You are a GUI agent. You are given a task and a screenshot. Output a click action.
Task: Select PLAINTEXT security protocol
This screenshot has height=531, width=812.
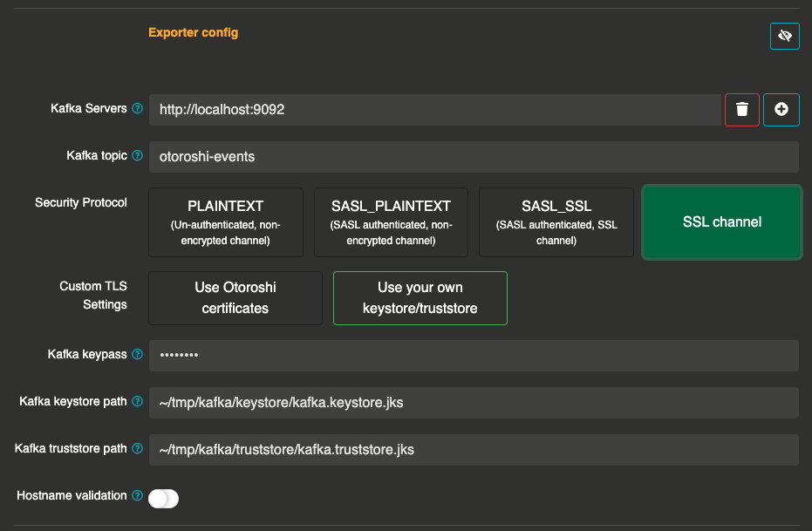tap(226, 222)
